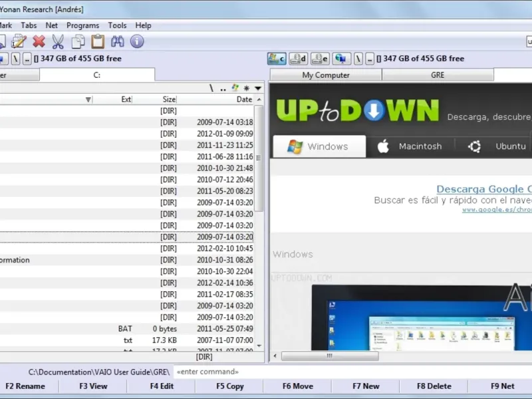Go to root with right pane backslash button
Image resolution: width=532 pixels, height=399 pixels.
[x=358, y=59]
